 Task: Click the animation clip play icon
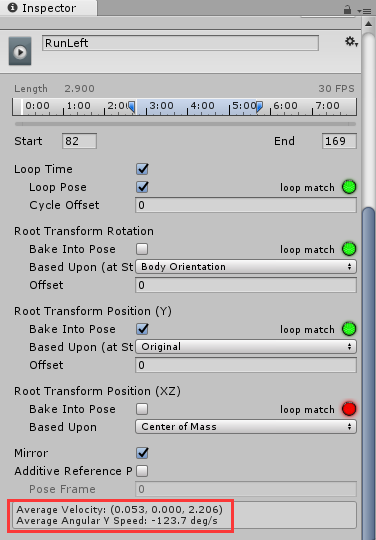click(20, 51)
